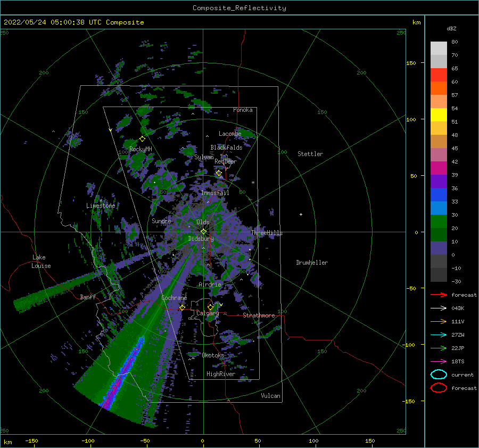Click the Calgary city label
Screen dimensions: 479x448
tap(208, 313)
